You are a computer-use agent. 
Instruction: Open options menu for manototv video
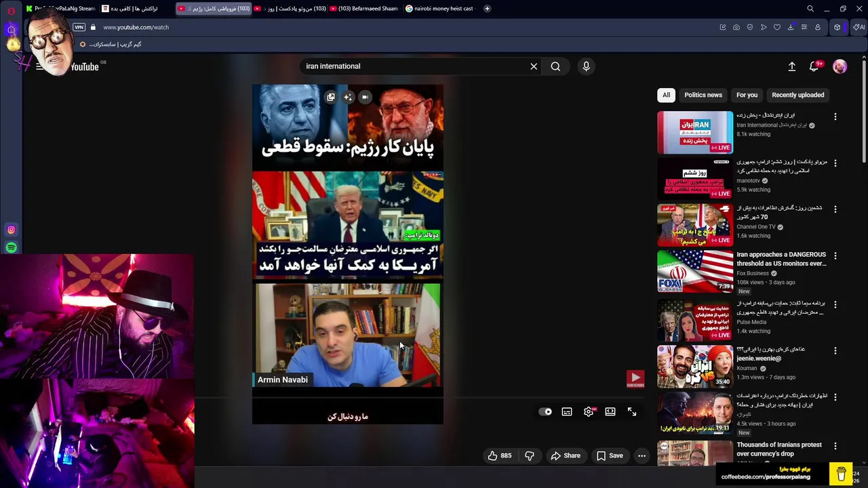click(835, 163)
